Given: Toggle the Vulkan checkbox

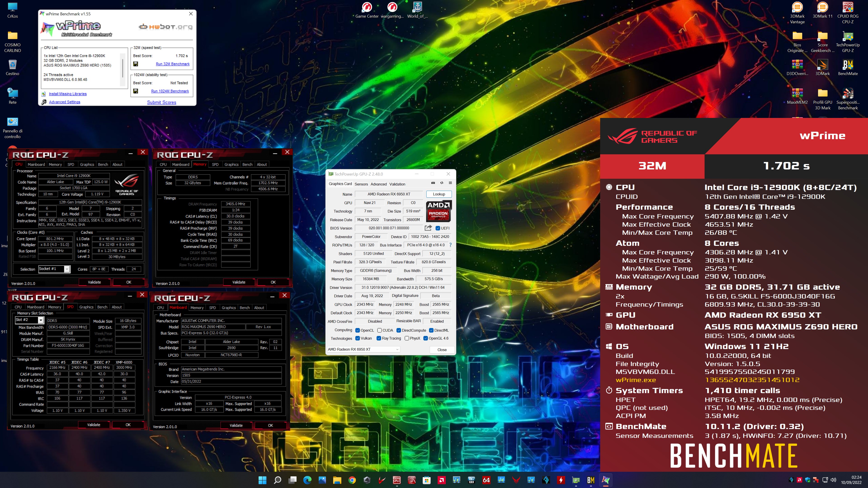Looking at the screenshot, I should 358,338.
